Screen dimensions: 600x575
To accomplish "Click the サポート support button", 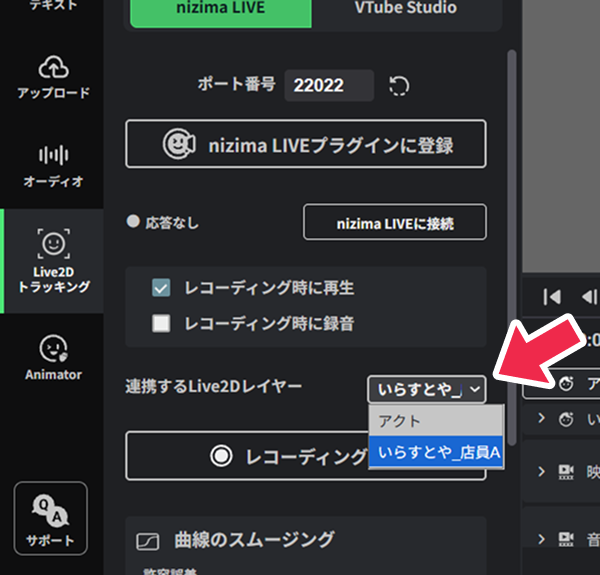I will [x=51, y=518].
